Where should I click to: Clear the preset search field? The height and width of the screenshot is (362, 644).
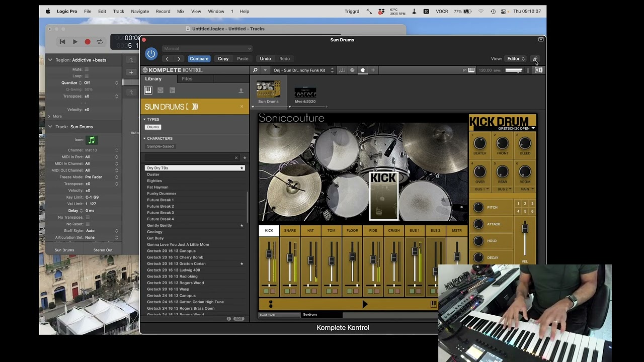point(236,158)
